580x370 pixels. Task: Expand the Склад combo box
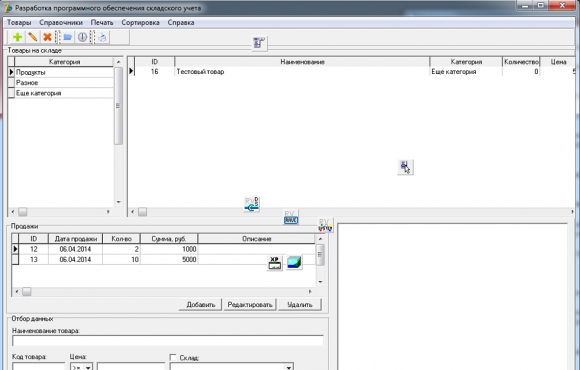point(289,367)
